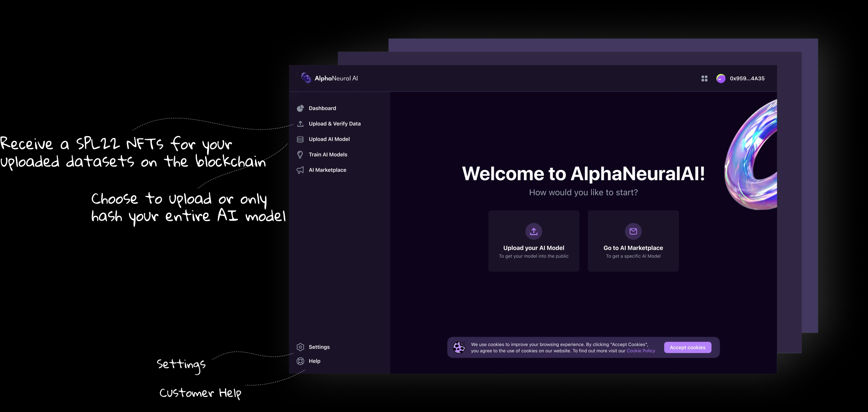Viewport: 868px width, 412px height.
Task: Click the purple wallet avatar icon
Action: click(x=721, y=78)
